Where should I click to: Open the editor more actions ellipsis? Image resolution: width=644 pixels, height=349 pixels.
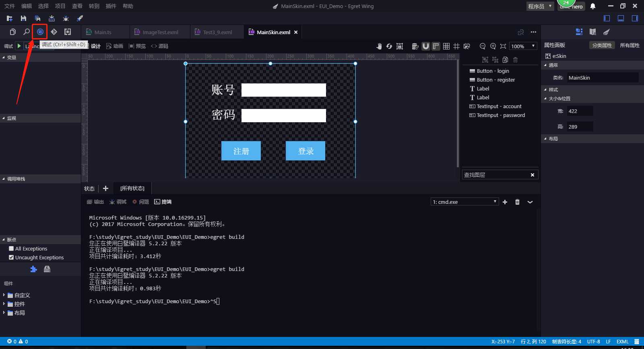click(x=533, y=32)
